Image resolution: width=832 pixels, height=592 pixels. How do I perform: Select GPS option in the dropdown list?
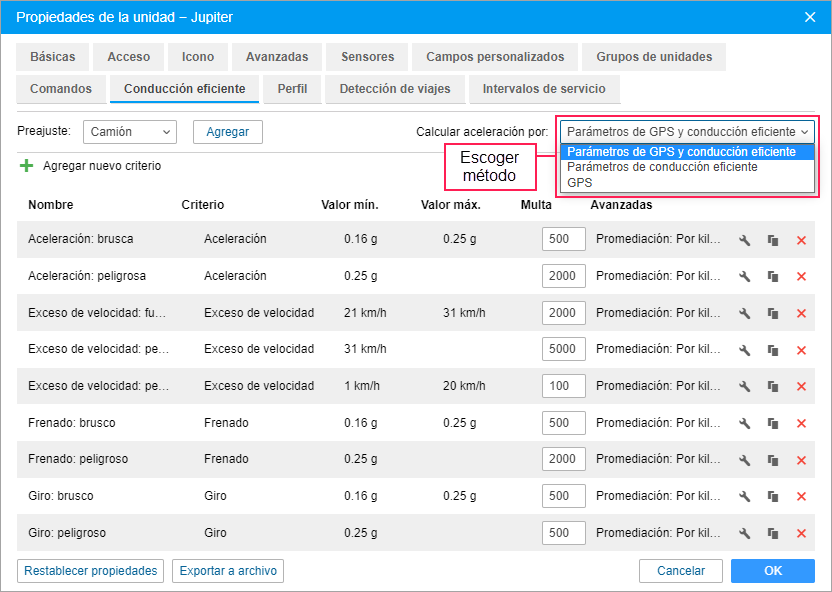(x=580, y=183)
